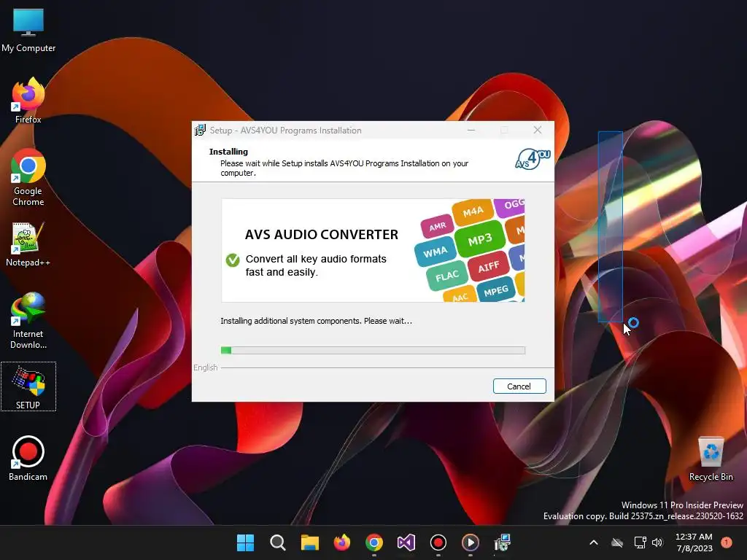Select the Internet Download Manager shortcut
747x560 pixels.
coord(28,321)
